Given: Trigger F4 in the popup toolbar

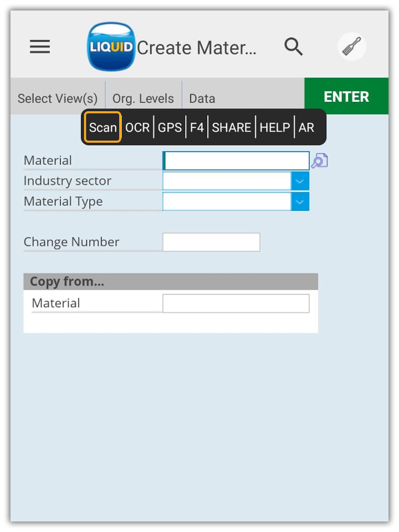Looking at the screenshot, I should [197, 127].
